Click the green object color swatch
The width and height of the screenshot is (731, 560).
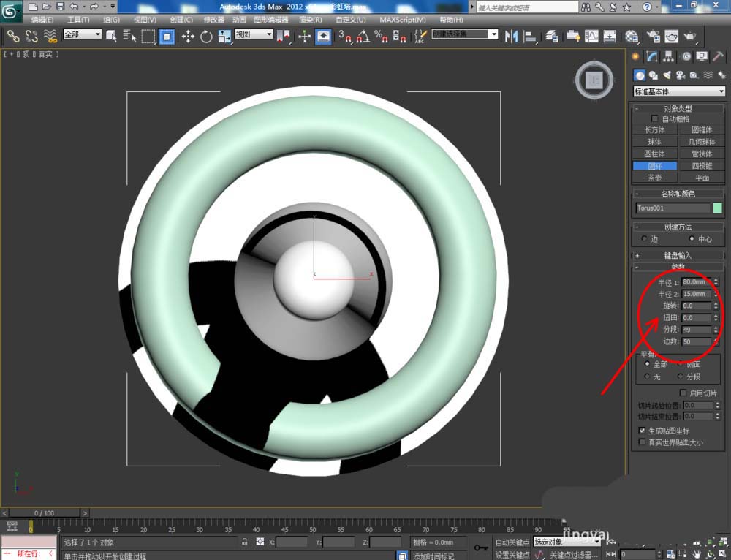[717, 208]
